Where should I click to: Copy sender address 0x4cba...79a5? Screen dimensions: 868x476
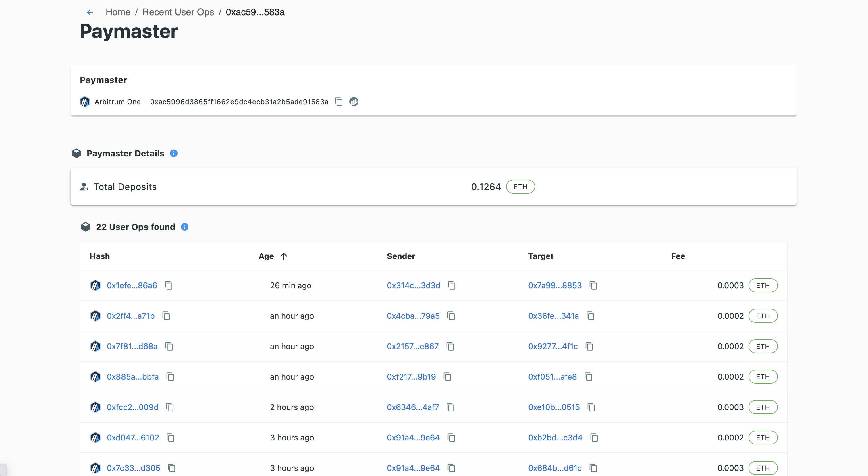(451, 316)
